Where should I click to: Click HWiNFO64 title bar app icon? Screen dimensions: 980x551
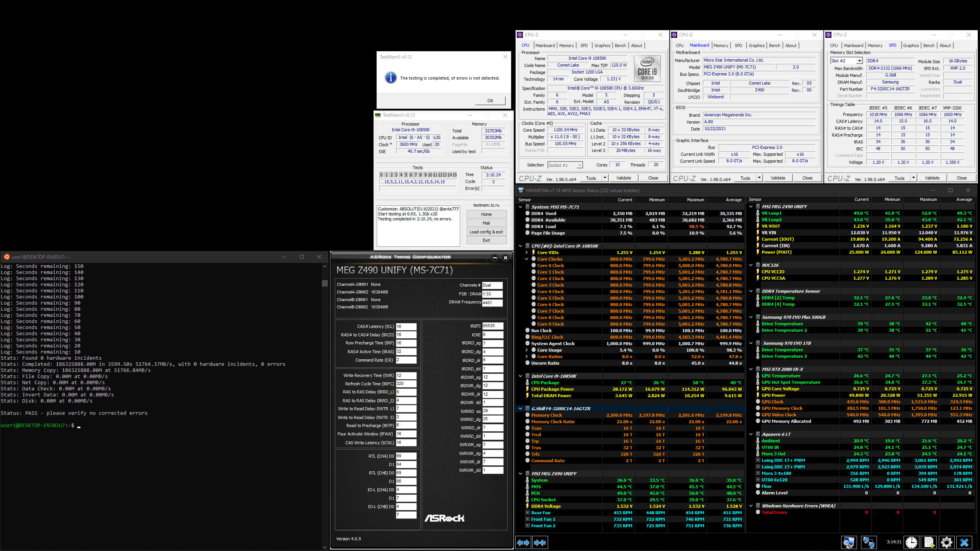[x=521, y=190]
